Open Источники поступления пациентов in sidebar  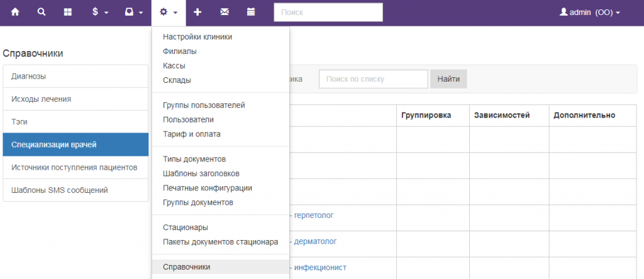click(x=75, y=167)
